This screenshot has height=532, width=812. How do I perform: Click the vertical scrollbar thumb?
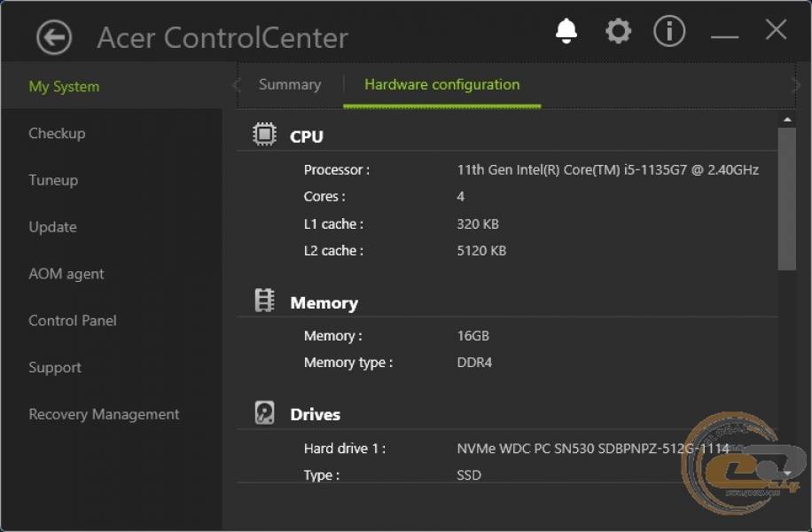pos(786,199)
